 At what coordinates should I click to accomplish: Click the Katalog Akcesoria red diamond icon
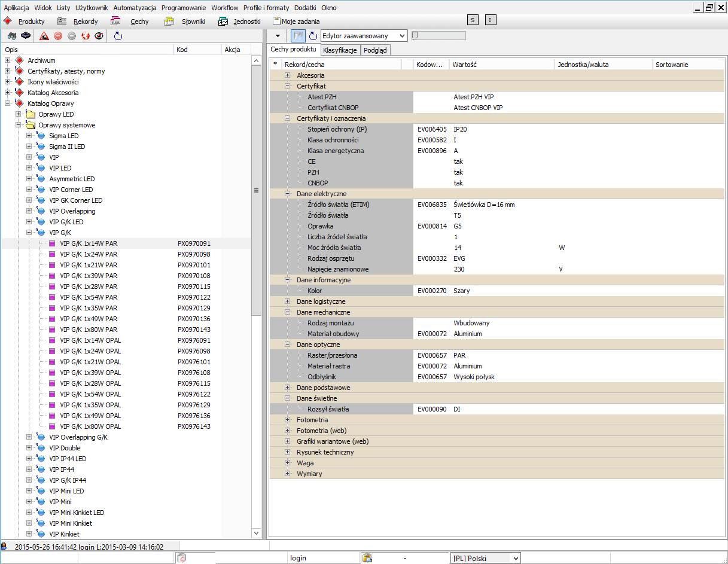19,93
